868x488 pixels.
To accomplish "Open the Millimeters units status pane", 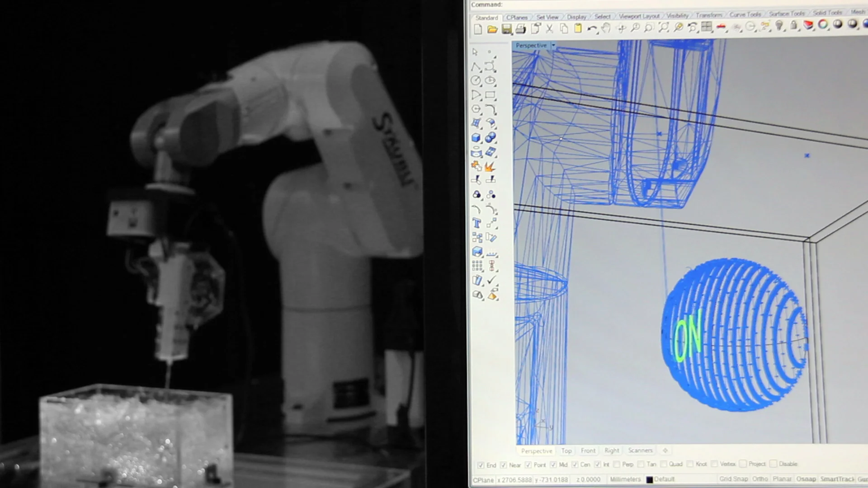I will click(625, 479).
